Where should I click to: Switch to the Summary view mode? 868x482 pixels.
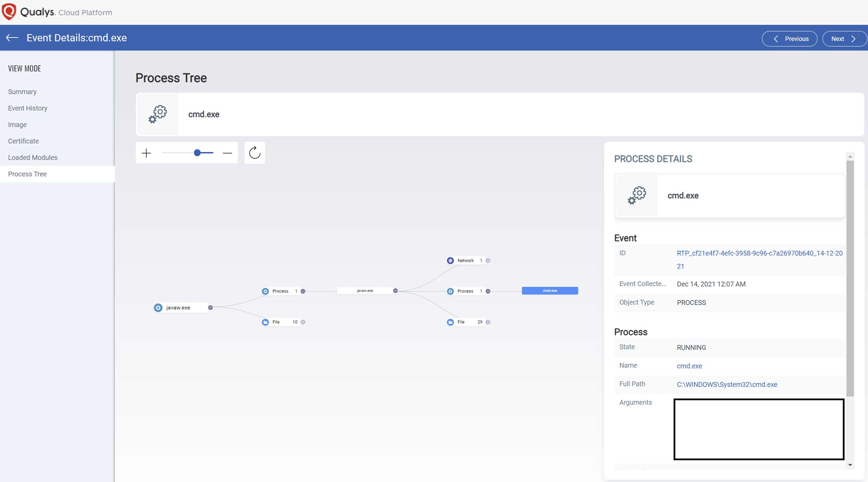tap(22, 91)
